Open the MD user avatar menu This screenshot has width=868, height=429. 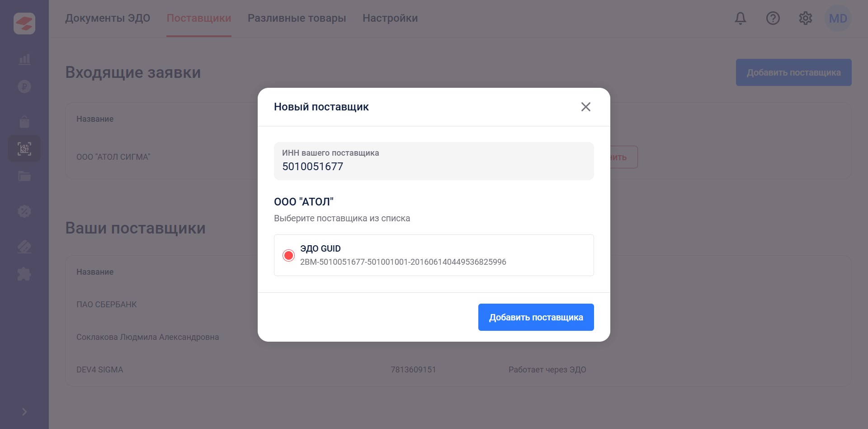click(x=838, y=19)
